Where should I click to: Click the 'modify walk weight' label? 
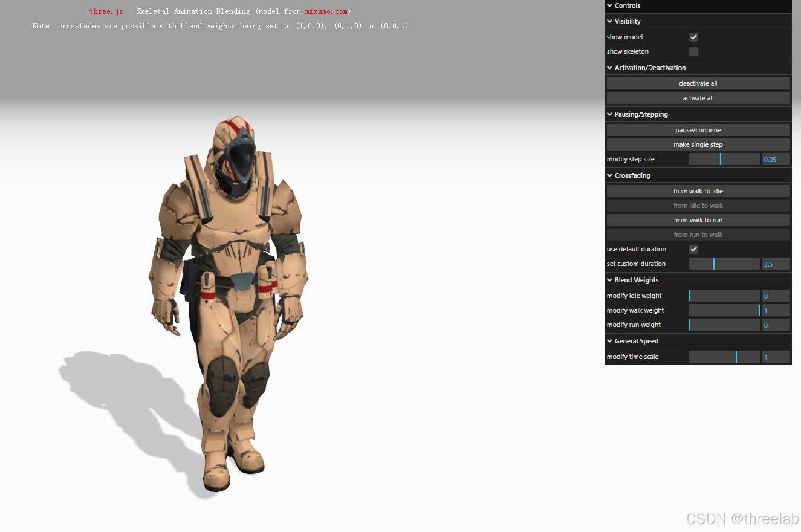pos(635,311)
